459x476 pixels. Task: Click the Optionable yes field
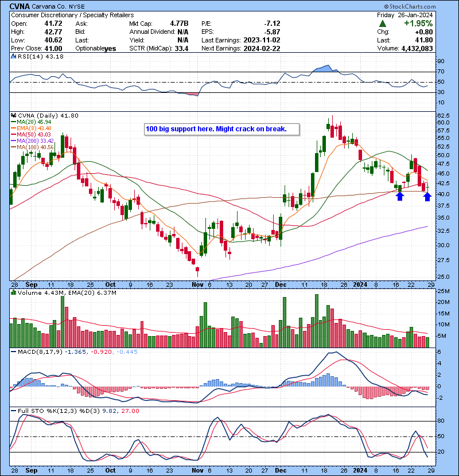96,49
